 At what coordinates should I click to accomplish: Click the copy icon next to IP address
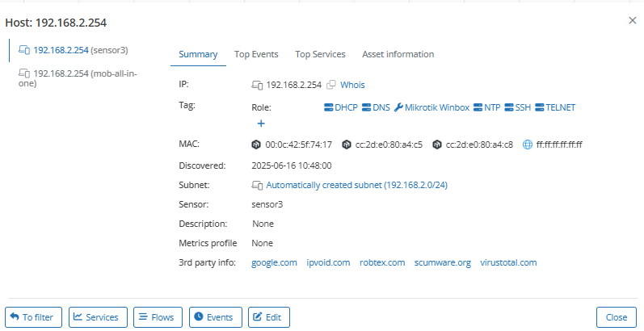331,85
